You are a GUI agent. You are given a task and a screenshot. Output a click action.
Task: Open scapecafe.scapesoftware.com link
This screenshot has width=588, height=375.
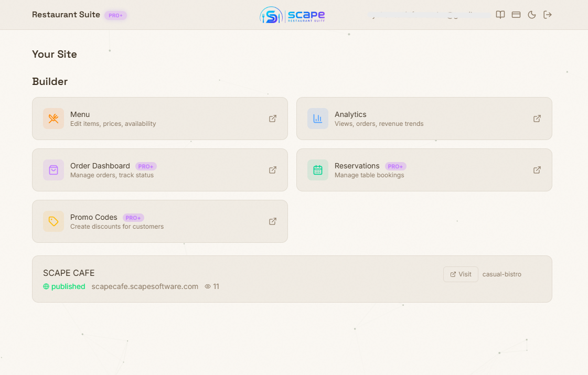pyautogui.click(x=145, y=286)
